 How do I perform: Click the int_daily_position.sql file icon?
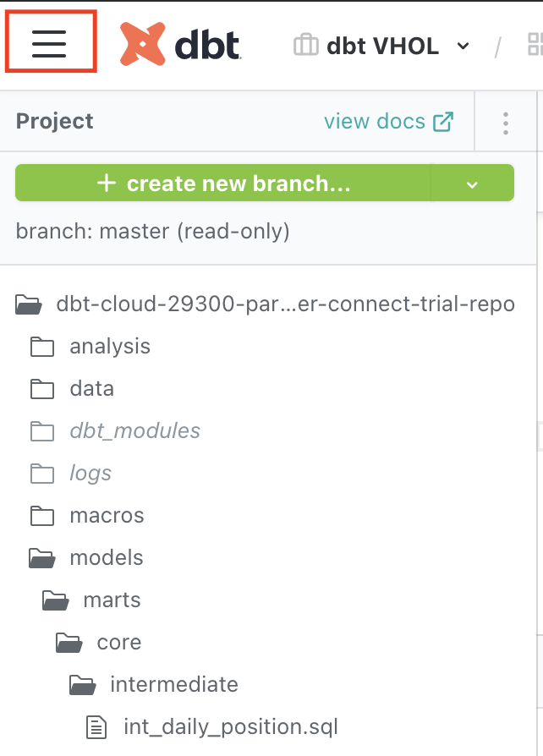97,726
